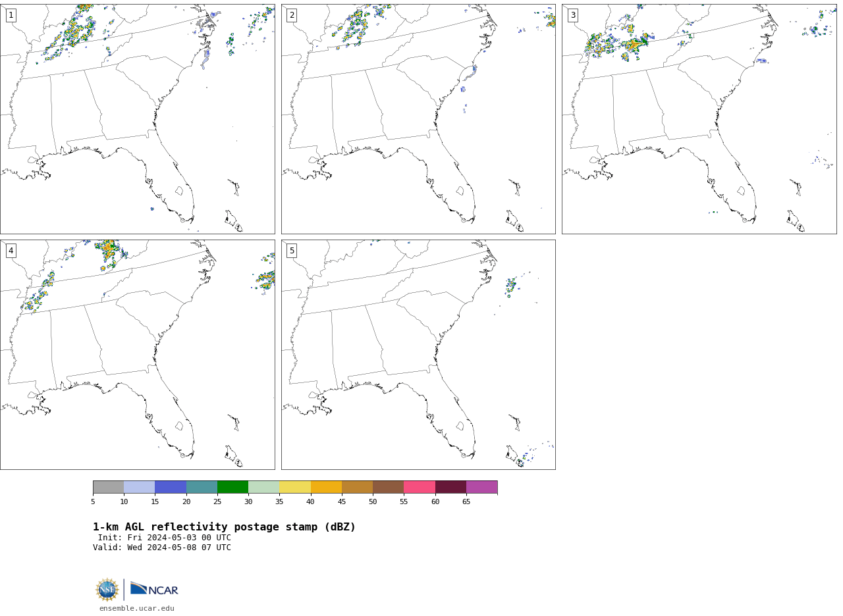Click the brown 50-55 dBZ swatch

[x=388, y=487]
